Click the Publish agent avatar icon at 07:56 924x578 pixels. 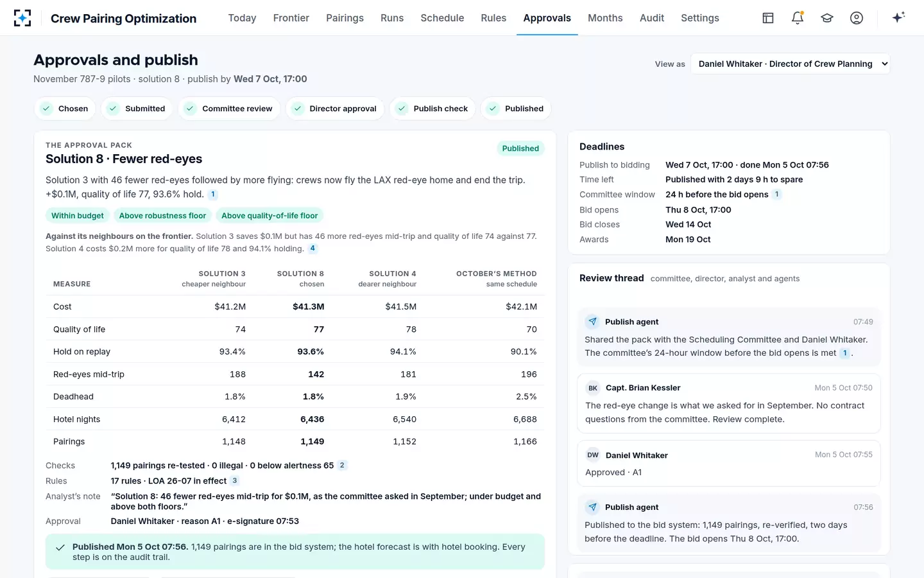592,507
